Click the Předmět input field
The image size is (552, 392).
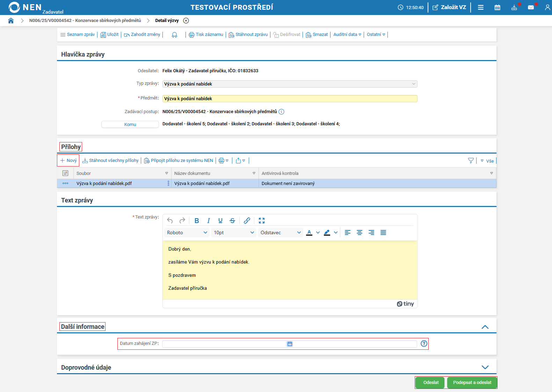tap(290, 99)
